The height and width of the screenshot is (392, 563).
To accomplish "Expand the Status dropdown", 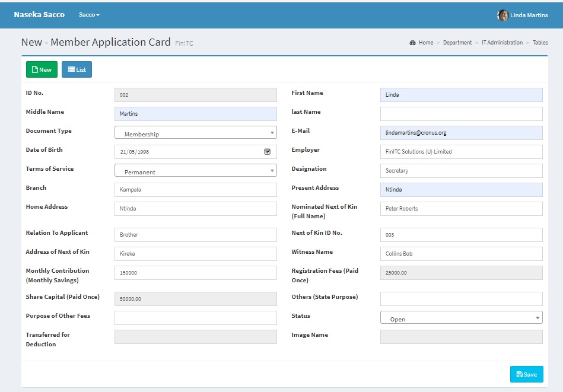I will coord(461,318).
